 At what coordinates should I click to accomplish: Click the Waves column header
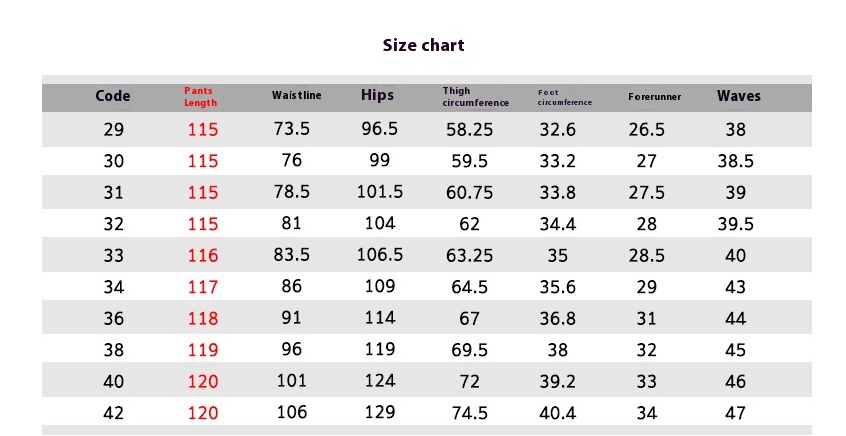coord(739,96)
